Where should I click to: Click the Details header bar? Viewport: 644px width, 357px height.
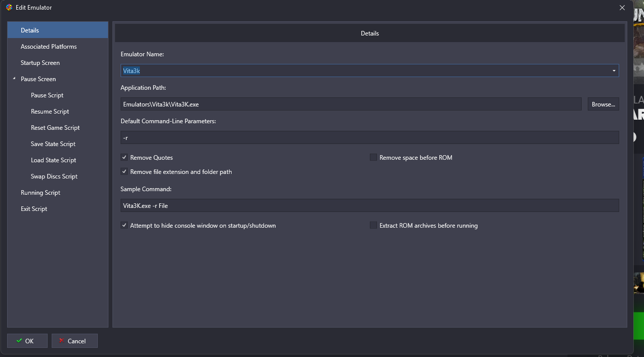pos(370,33)
